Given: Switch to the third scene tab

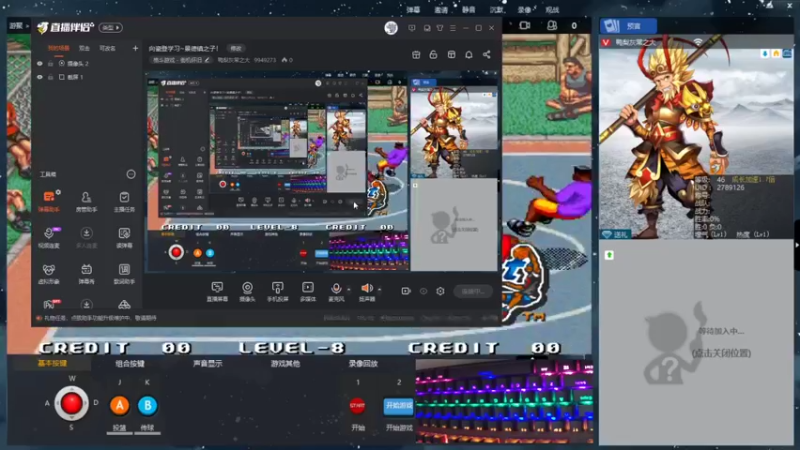Looking at the screenshot, I should [107, 48].
